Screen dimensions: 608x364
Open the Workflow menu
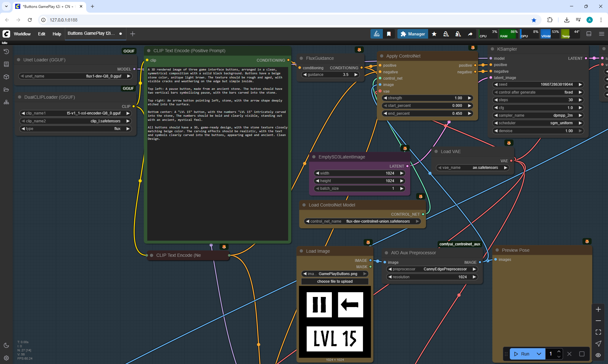click(22, 34)
